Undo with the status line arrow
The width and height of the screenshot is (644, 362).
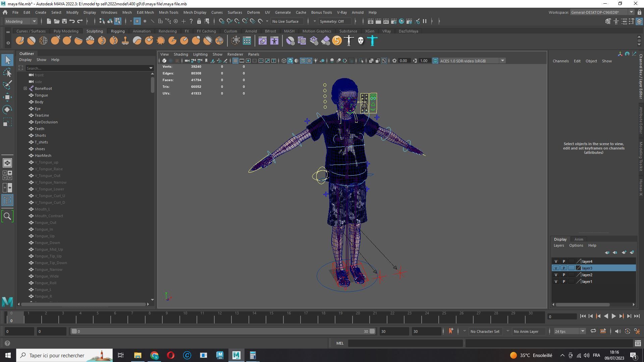pyautogui.click(x=72, y=21)
